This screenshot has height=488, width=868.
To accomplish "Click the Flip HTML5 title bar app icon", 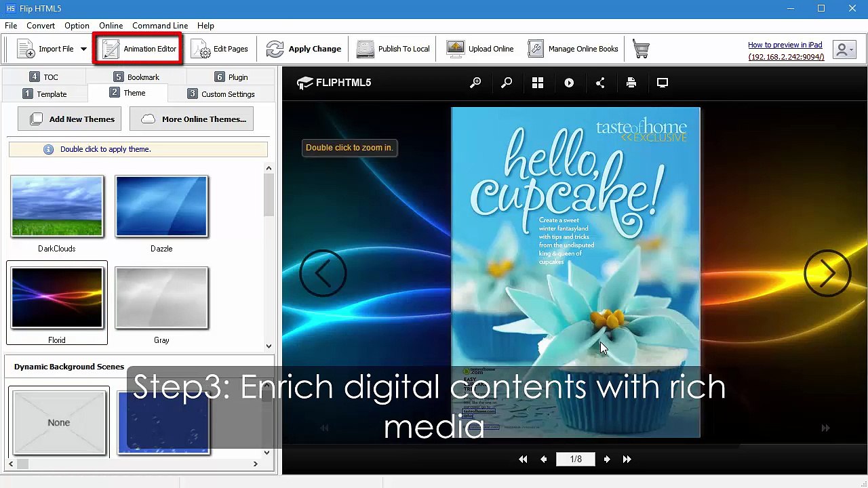I will [10, 8].
